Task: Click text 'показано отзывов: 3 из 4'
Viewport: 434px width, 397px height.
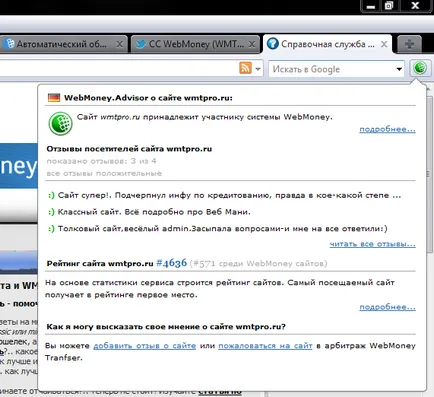Action: coord(101,161)
